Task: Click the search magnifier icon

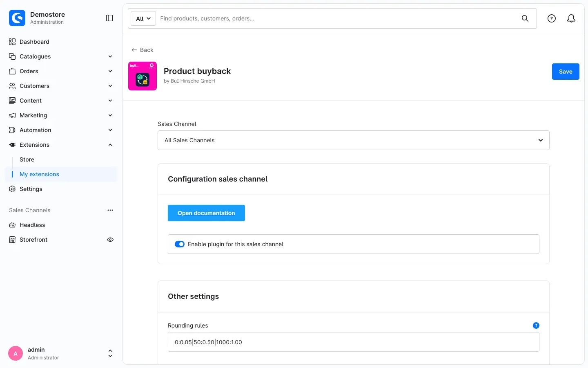Action: [525, 18]
